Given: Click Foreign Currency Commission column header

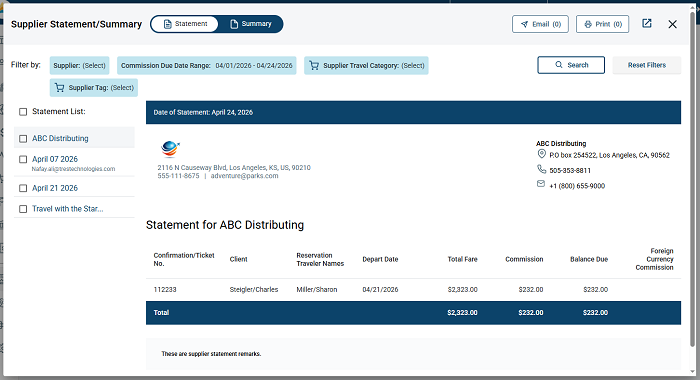Looking at the screenshot, I should tap(654, 259).
